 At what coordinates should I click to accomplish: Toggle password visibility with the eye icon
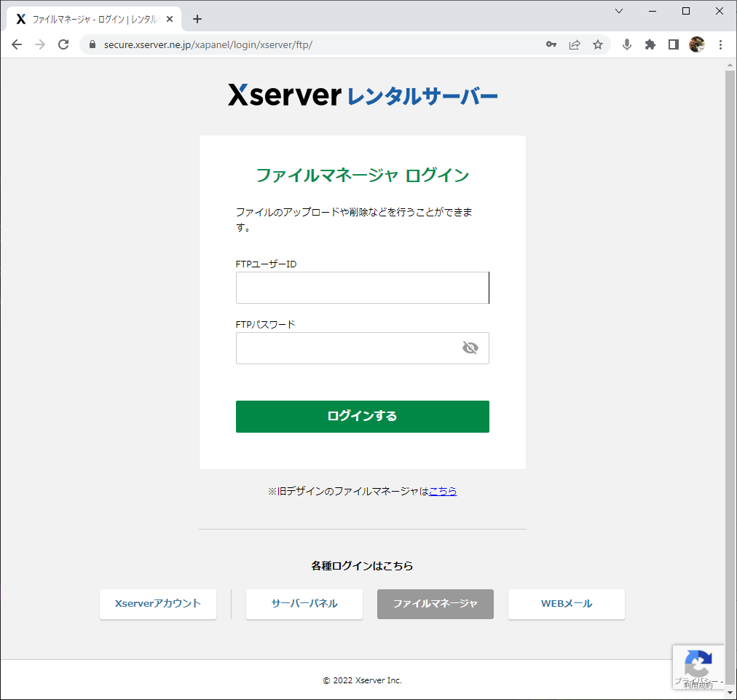point(470,348)
